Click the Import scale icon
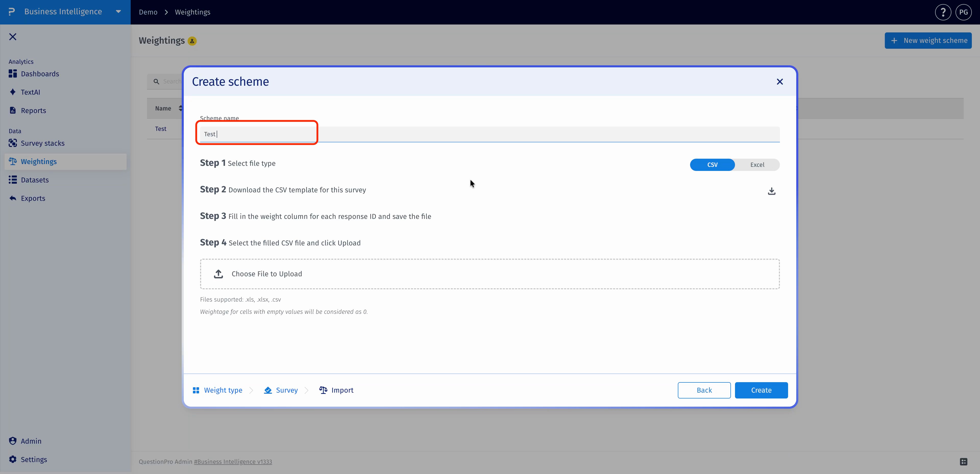Image resolution: width=980 pixels, height=474 pixels. (323, 390)
